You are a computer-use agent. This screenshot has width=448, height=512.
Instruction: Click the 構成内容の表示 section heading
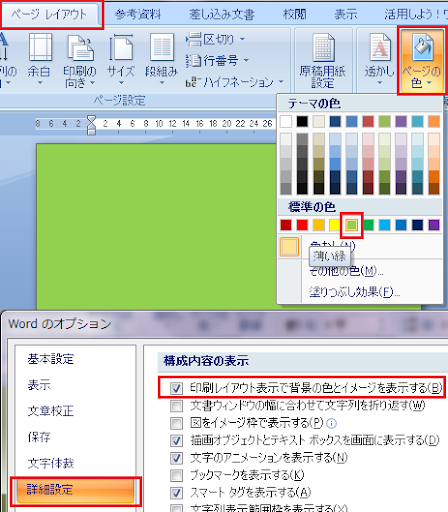point(206,361)
